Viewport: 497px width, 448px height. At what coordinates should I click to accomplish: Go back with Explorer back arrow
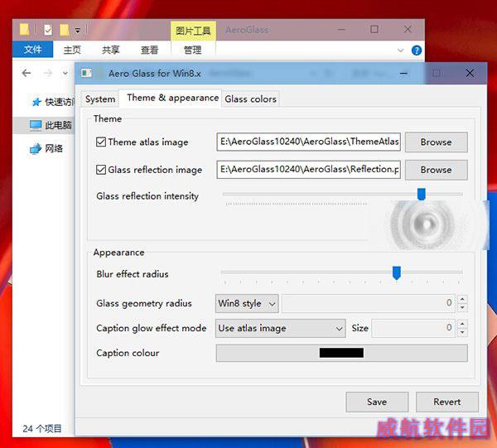click(x=27, y=74)
